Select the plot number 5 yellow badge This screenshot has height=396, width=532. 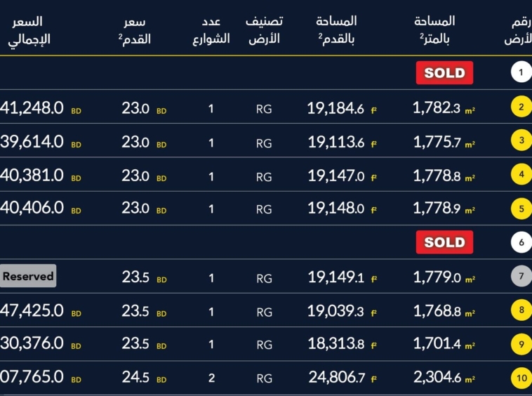pyautogui.click(x=521, y=208)
